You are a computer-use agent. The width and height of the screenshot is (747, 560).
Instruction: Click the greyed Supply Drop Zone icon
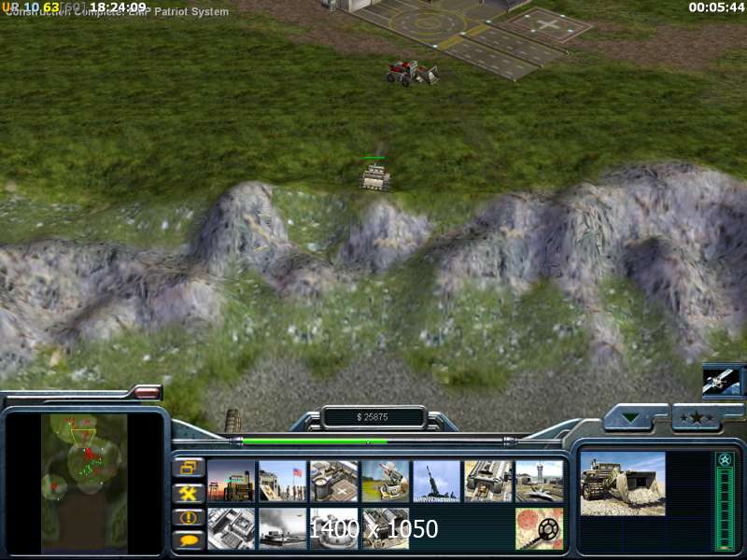click(x=283, y=528)
